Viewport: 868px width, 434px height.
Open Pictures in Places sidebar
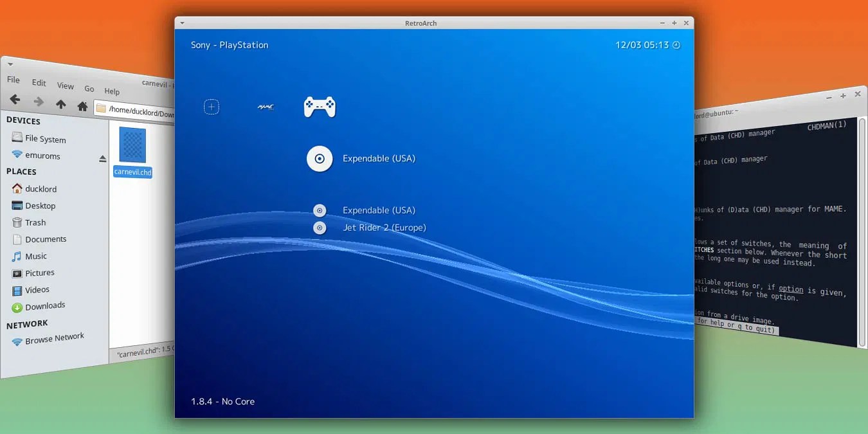pyautogui.click(x=33, y=273)
